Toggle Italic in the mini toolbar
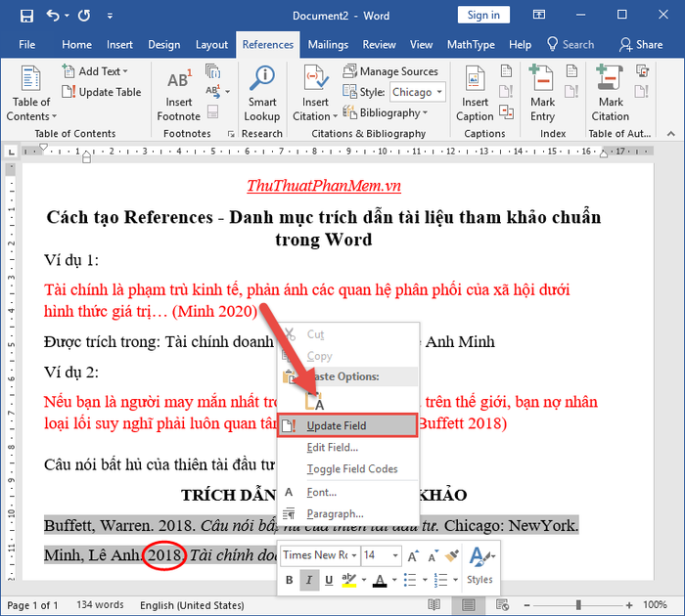Screen dimensions: 685x616 [x=309, y=580]
